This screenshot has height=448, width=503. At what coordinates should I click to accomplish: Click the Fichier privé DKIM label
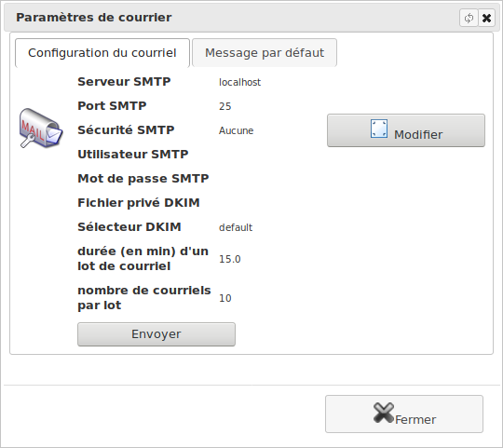click(x=139, y=203)
